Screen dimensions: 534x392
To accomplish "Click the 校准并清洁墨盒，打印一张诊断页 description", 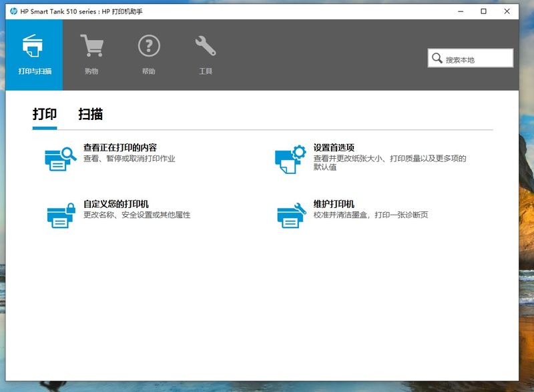I will pyautogui.click(x=370, y=215).
